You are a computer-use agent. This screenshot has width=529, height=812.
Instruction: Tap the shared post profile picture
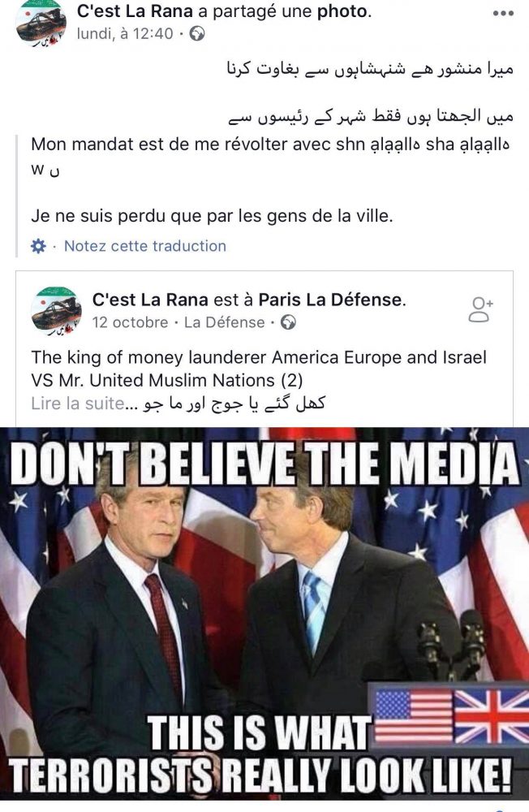pos(57,311)
